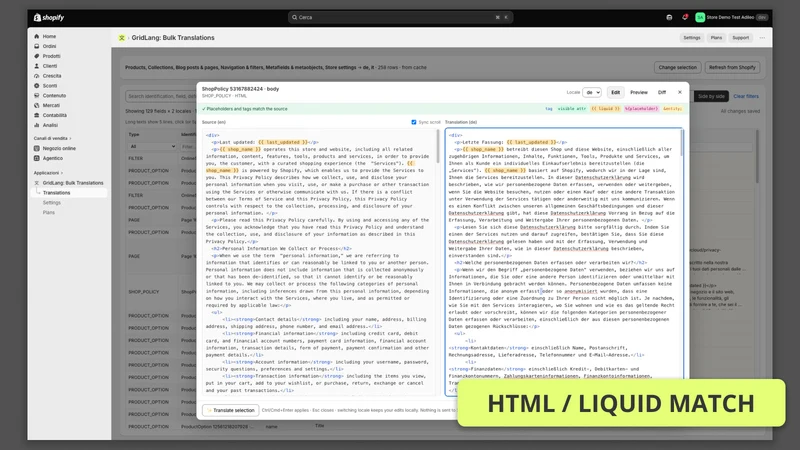
Task: Click the Translate selection button
Action: (231, 410)
